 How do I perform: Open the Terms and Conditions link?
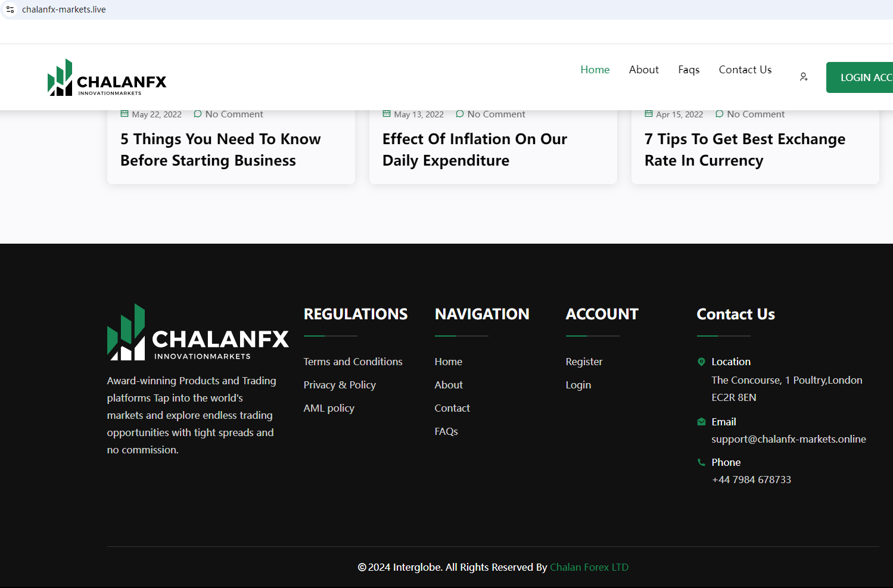coord(353,362)
